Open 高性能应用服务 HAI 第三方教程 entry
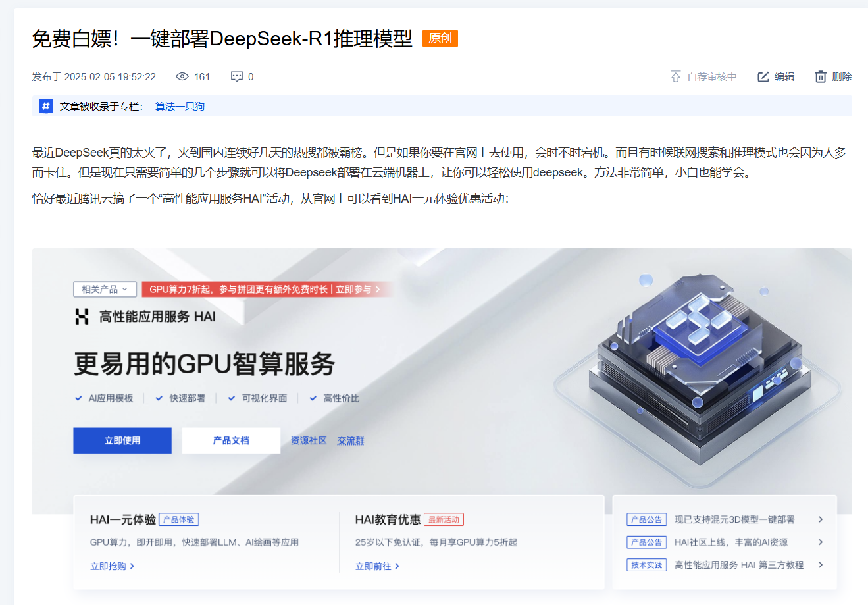This screenshot has width=868, height=605. pos(739,565)
